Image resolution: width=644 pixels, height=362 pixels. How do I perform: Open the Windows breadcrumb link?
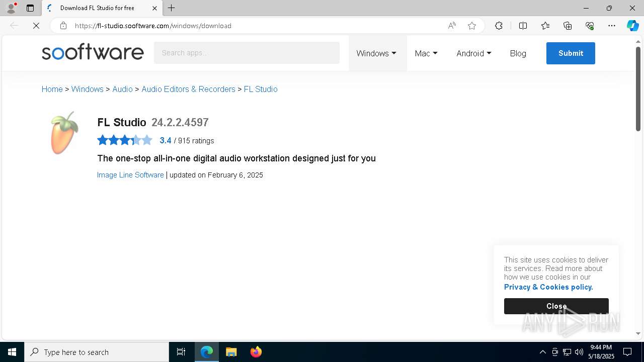(x=87, y=89)
